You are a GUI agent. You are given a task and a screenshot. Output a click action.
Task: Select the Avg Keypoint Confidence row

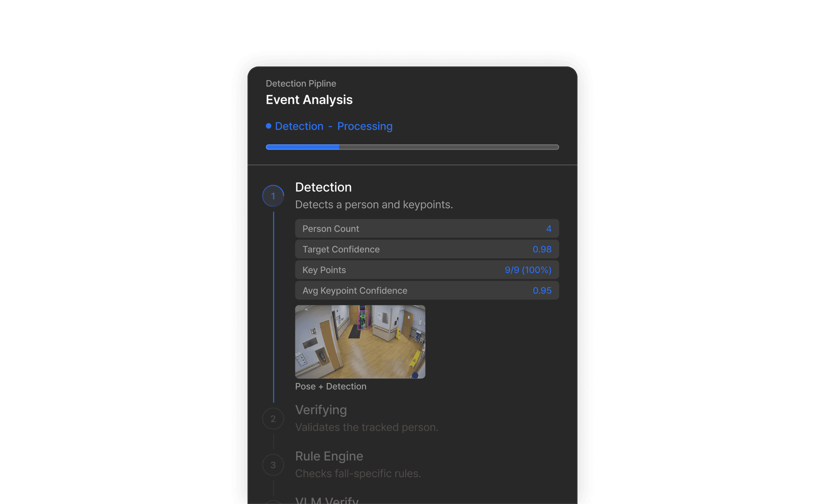[x=427, y=291]
